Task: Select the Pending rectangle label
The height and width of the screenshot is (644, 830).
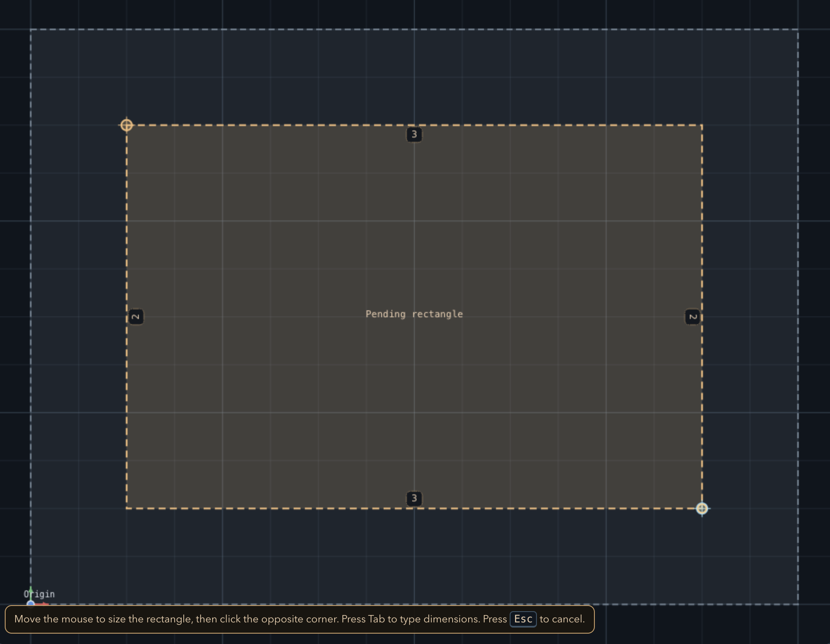Action: [x=414, y=314]
